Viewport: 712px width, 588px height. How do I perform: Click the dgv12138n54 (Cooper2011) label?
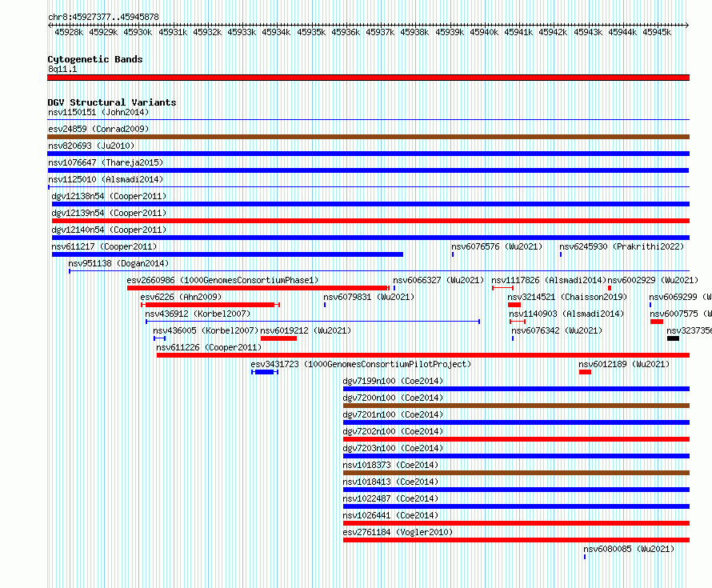pos(109,196)
